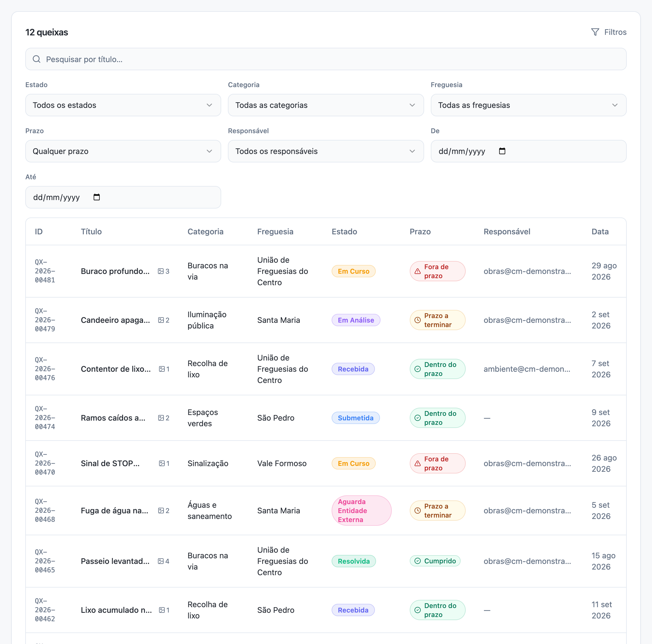Click clock icon in QX-2026-00479 prazo badge
Viewport: 652px width, 644px height.
[x=417, y=320]
